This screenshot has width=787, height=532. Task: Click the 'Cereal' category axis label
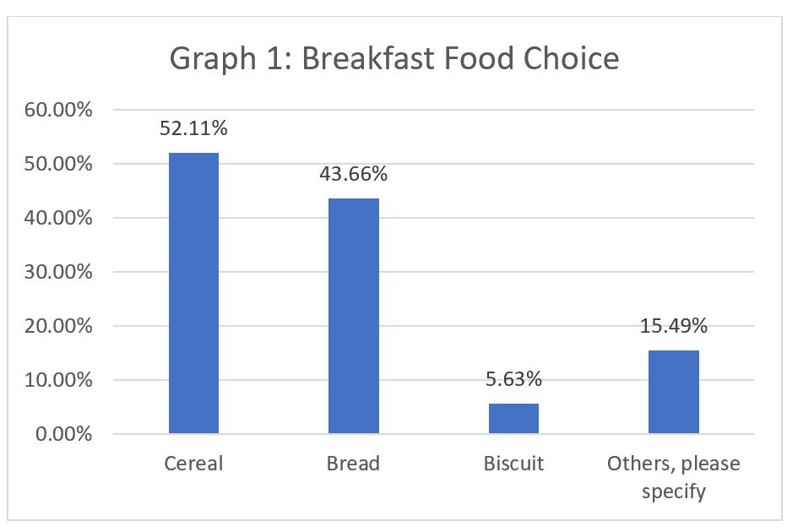click(194, 464)
